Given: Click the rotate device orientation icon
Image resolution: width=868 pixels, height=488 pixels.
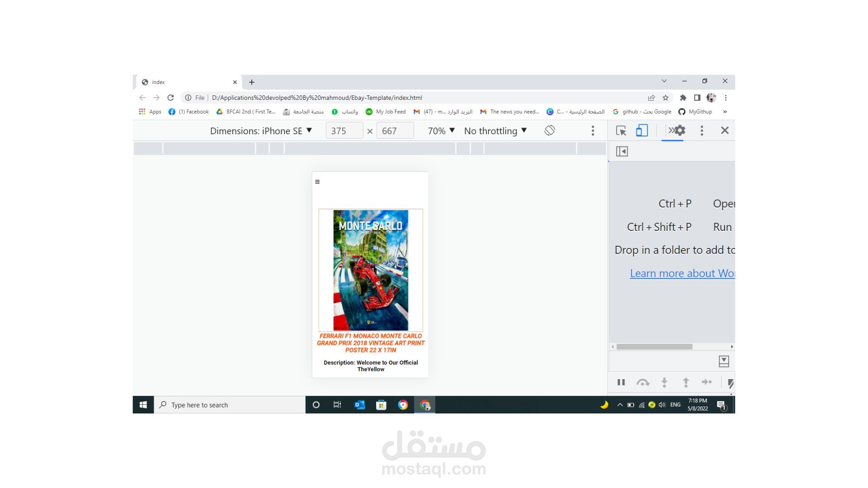Looking at the screenshot, I should click(550, 131).
